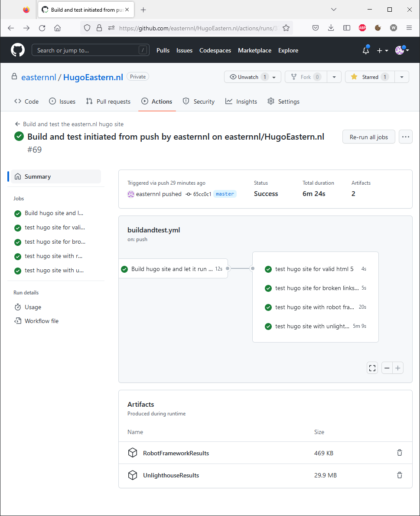Open the Pull requests tab
The width and height of the screenshot is (420, 516).
click(x=108, y=101)
